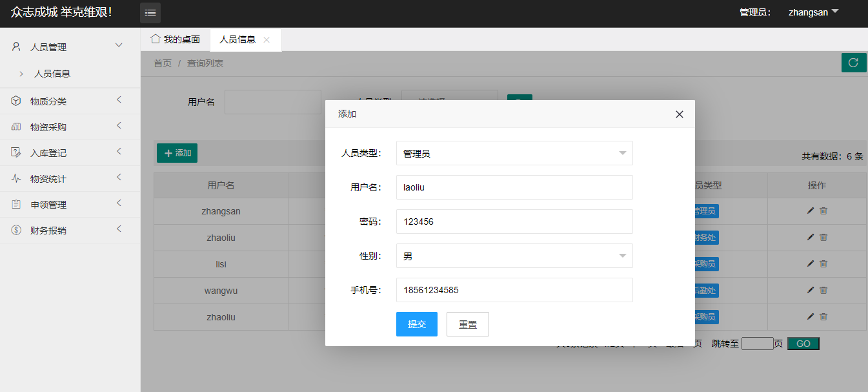Click the 物资采购 icon in sidebar
Screen dimensions: 868x392
(17, 127)
